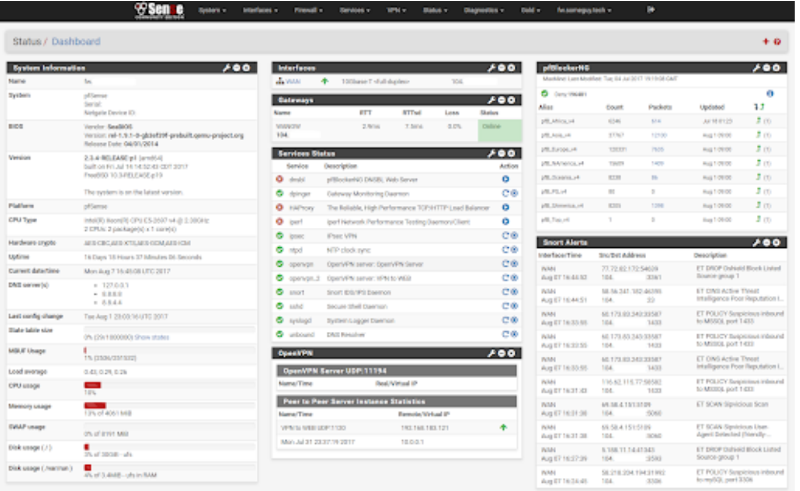
Task: Collapse the Interfaces widget
Action: [502, 68]
